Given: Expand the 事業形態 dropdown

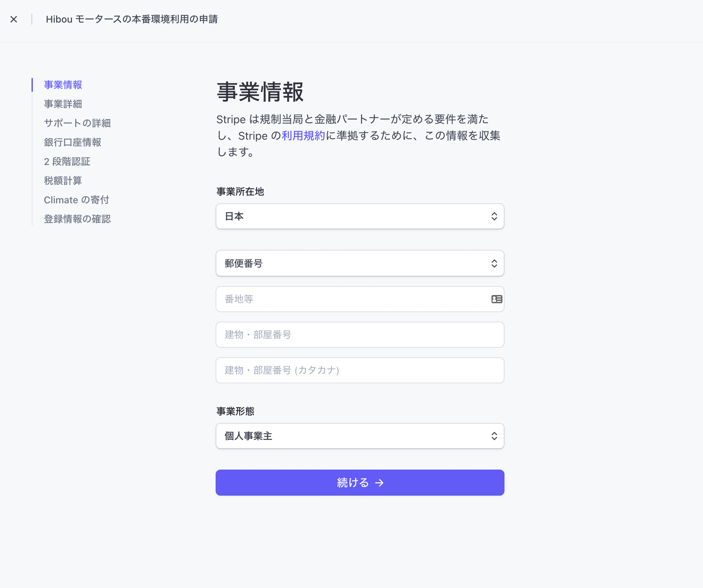Looking at the screenshot, I should tap(359, 436).
